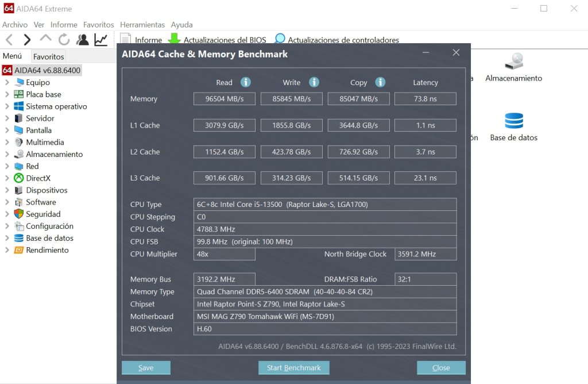Click the Memory Read 96504 MB/s field
The width and height of the screenshot is (588, 384).
tap(225, 99)
